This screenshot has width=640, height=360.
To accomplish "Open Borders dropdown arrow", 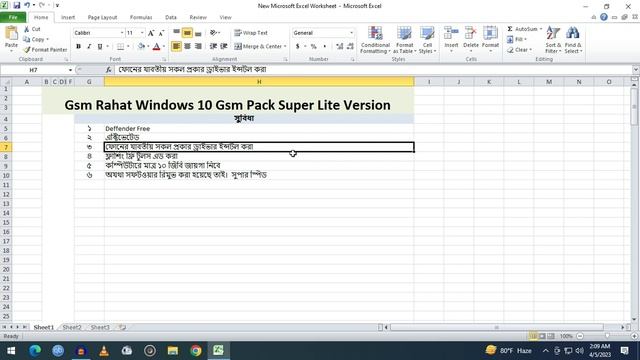I will pos(128,47).
